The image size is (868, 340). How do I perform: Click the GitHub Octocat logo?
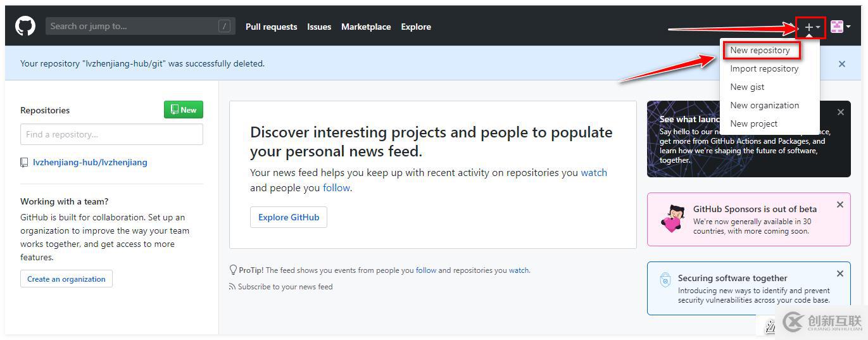tap(25, 26)
